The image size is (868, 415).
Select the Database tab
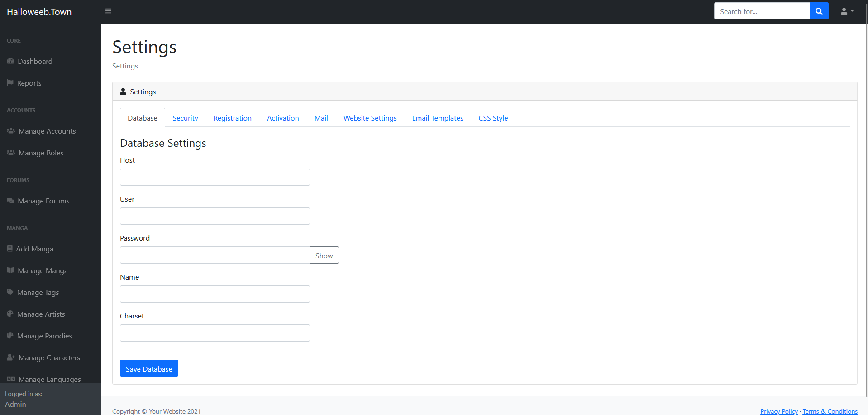pyautogui.click(x=143, y=118)
